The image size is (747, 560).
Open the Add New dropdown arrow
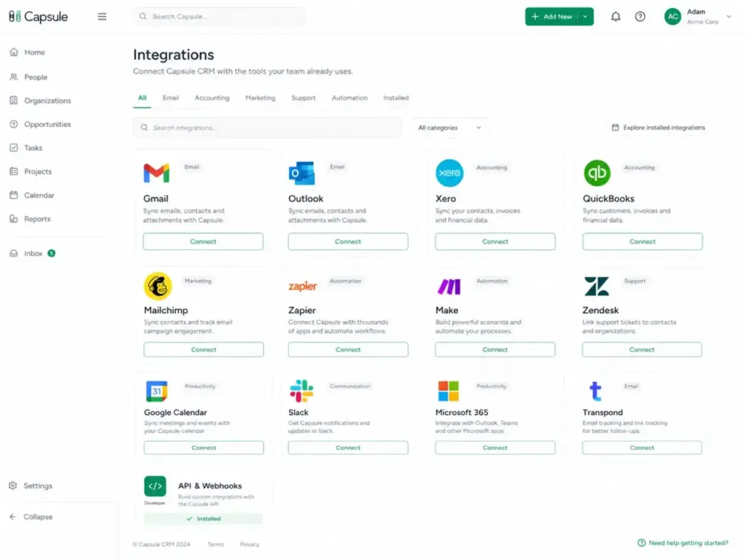(x=586, y=17)
